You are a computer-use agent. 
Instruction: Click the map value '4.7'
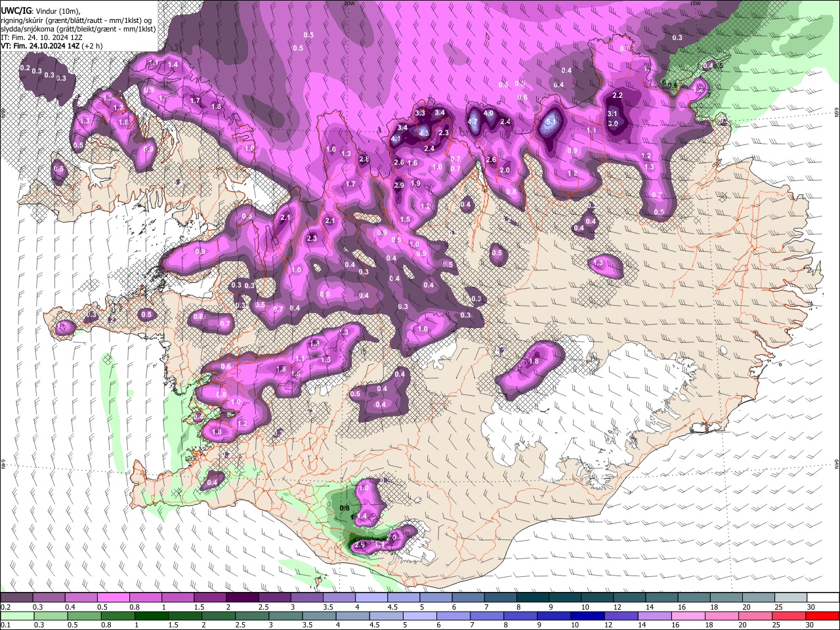[x=472, y=121]
